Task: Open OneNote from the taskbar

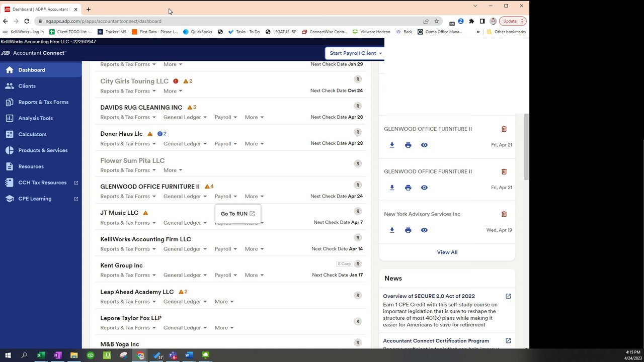Action: pyautogui.click(x=57, y=355)
